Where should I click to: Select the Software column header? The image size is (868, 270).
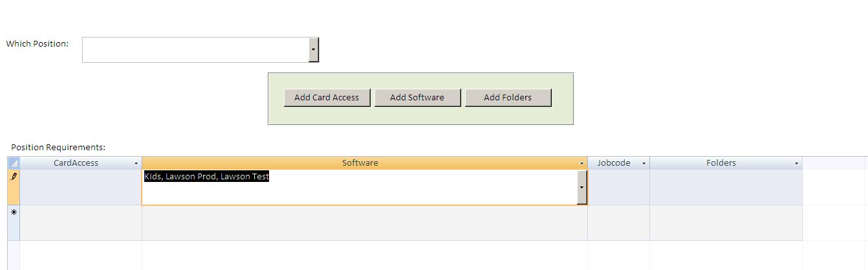pyautogui.click(x=360, y=163)
